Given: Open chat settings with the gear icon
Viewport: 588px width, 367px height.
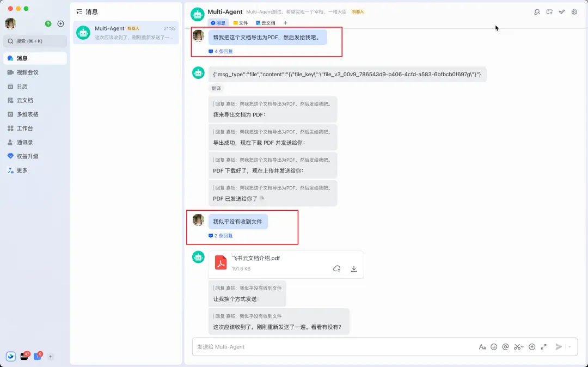Looking at the screenshot, I should pyautogui.click(x=574, y=12).
